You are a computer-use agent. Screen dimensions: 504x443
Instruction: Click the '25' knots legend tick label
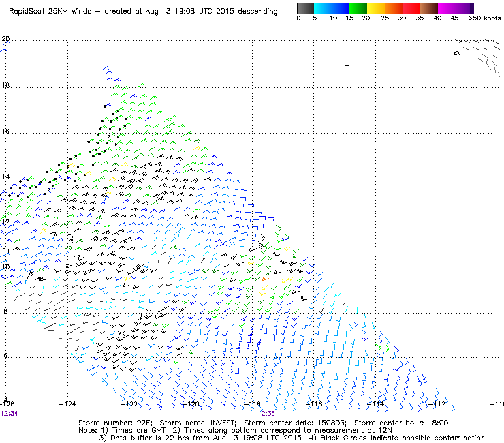(385, 18)
